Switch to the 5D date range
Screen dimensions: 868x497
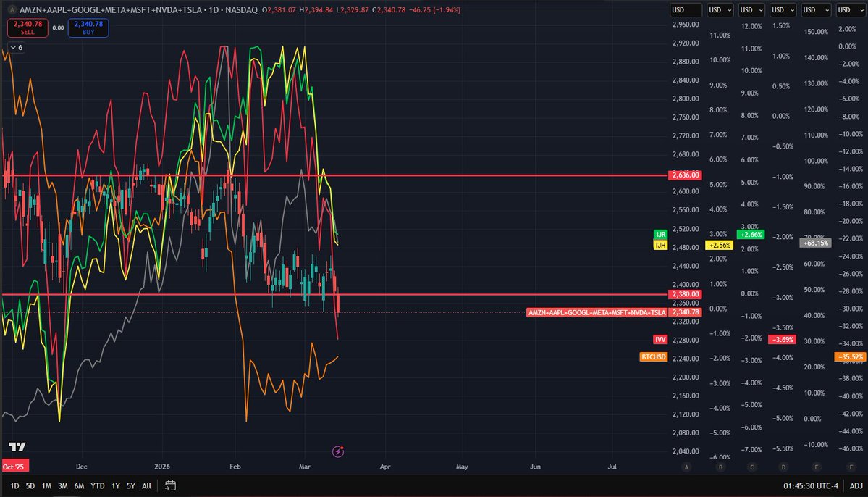pos(30,486)
